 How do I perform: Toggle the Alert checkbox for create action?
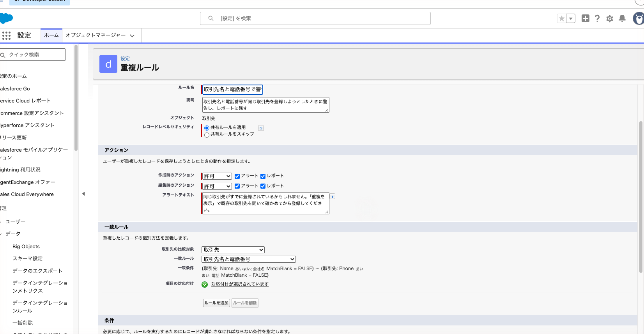pyautogui.click(x=237, y=176)
